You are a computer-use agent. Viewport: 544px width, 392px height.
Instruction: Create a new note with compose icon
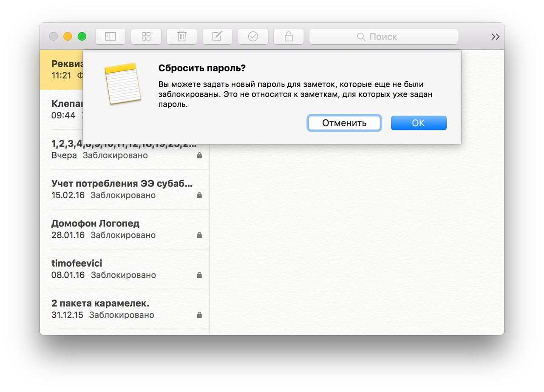point(218,37)
